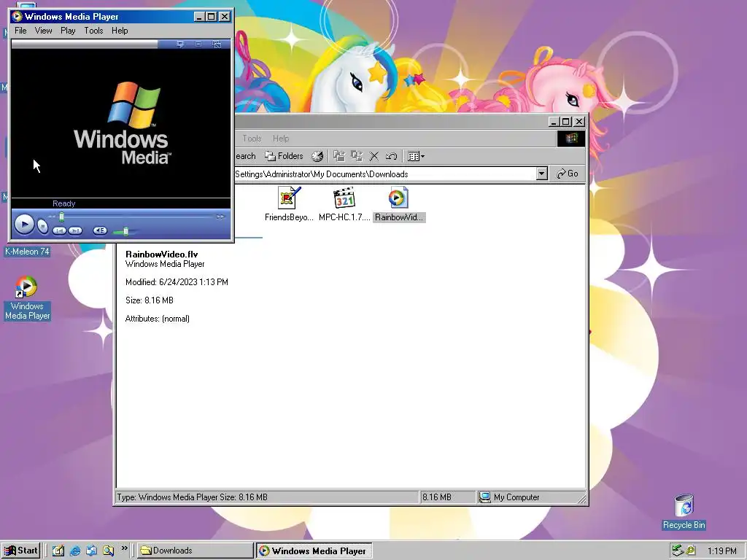Screen dimensions: 747x560
Task: Click the second system tray icon
Action: [x=691, y=551]
